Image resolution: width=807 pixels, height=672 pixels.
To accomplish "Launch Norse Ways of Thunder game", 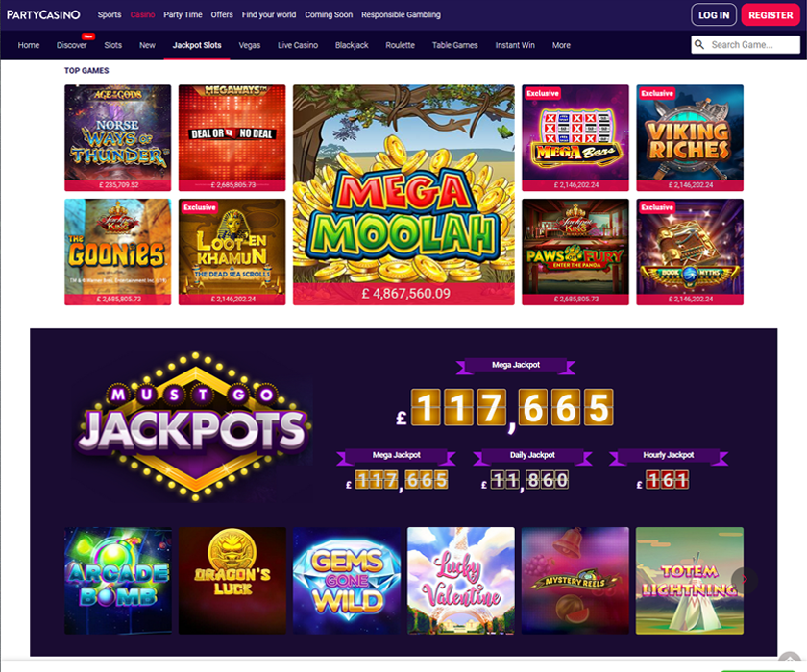I will pyautogui.click(x=118, y=138).
